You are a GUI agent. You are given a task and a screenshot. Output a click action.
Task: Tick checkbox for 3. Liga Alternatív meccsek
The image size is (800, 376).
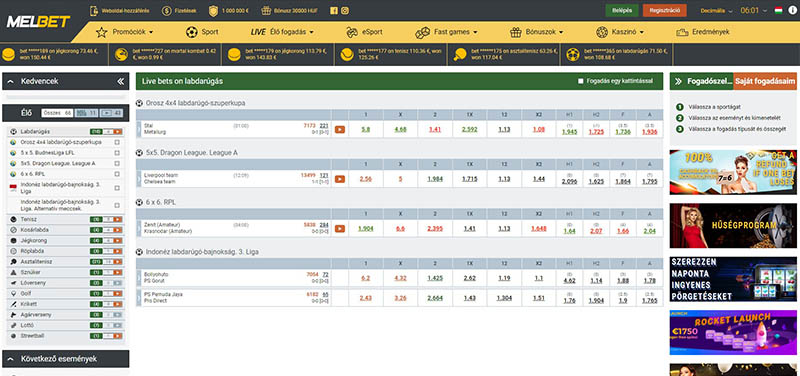tap(117, 205)
